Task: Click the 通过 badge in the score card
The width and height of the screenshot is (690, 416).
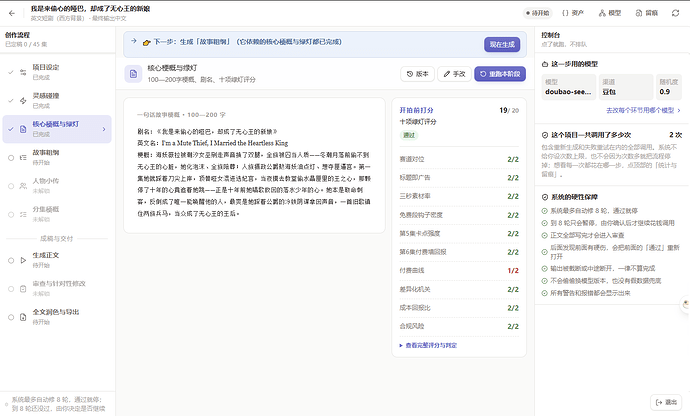Action: point(409,135)
